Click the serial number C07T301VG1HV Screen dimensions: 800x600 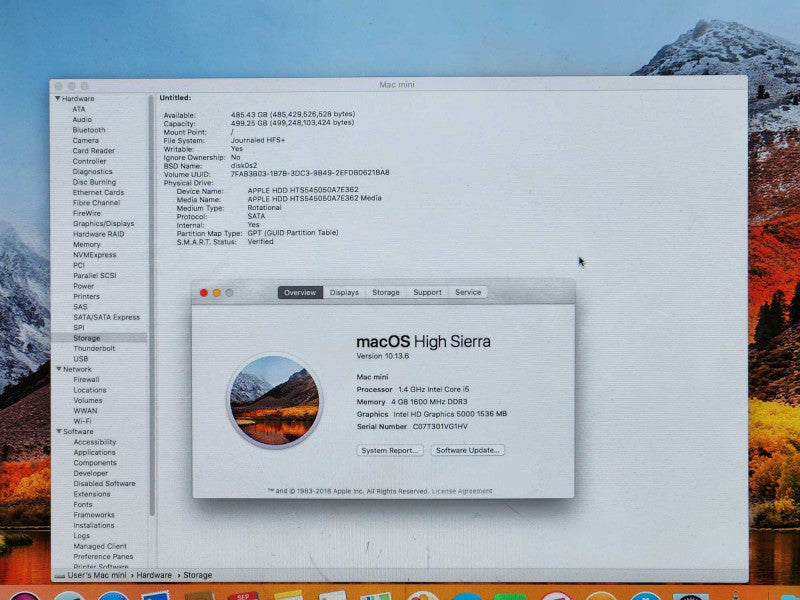440,427
